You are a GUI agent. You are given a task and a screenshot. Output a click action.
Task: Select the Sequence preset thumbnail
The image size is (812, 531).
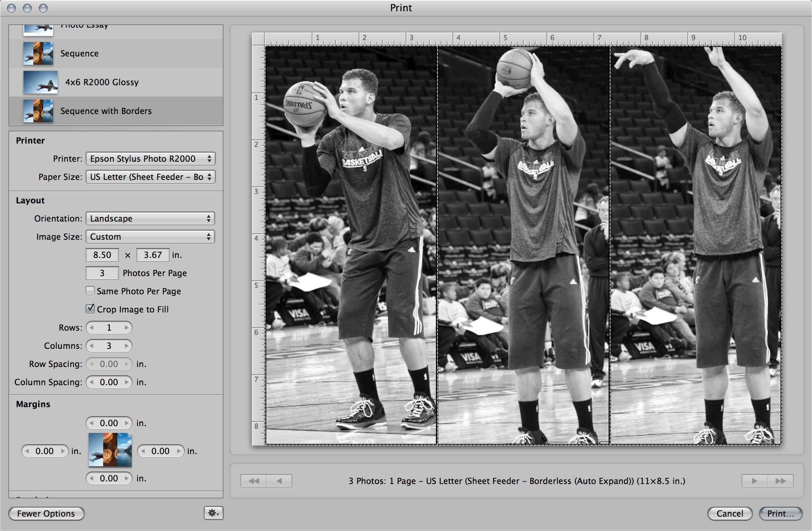point(38,53)
